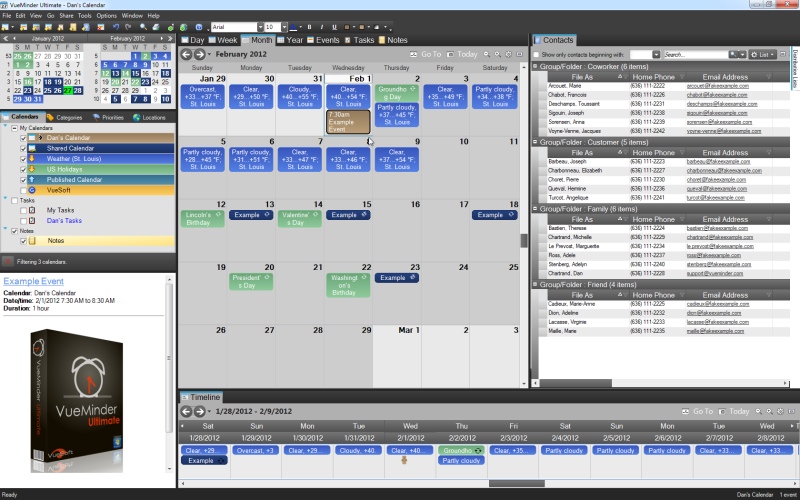Click the Timeline next arrow button
The height and width of the screenshot is (500, 800).
(x=199, y=411)
